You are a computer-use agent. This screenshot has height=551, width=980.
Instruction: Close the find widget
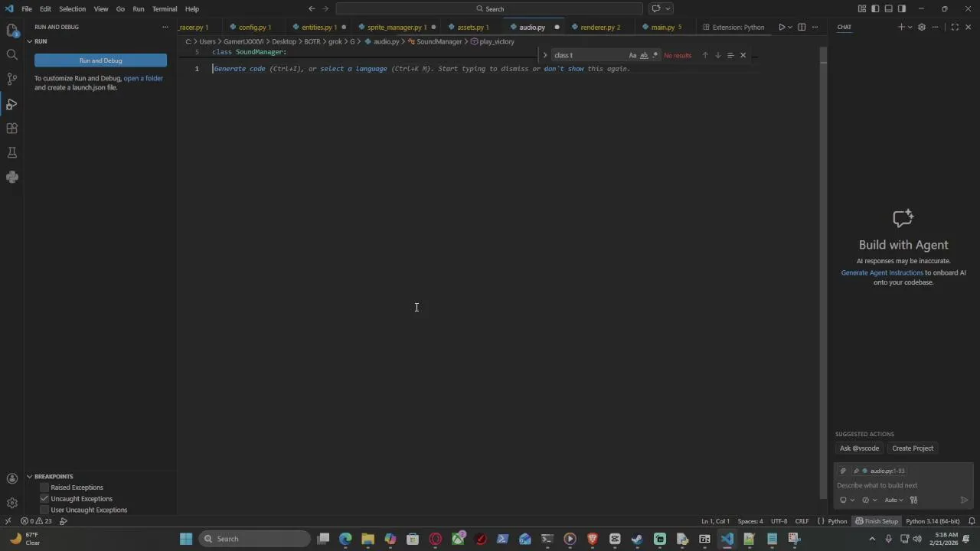click(x=743, y=55)
